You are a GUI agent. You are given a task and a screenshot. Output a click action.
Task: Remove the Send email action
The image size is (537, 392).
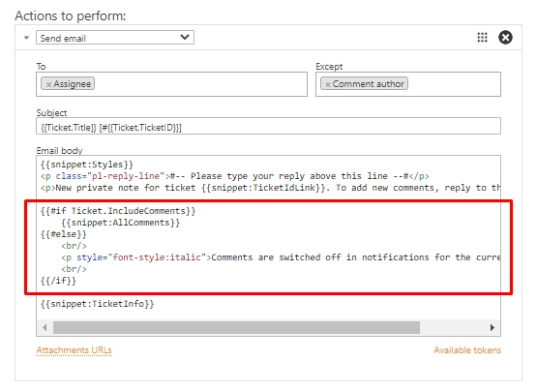tap(505, 38)
